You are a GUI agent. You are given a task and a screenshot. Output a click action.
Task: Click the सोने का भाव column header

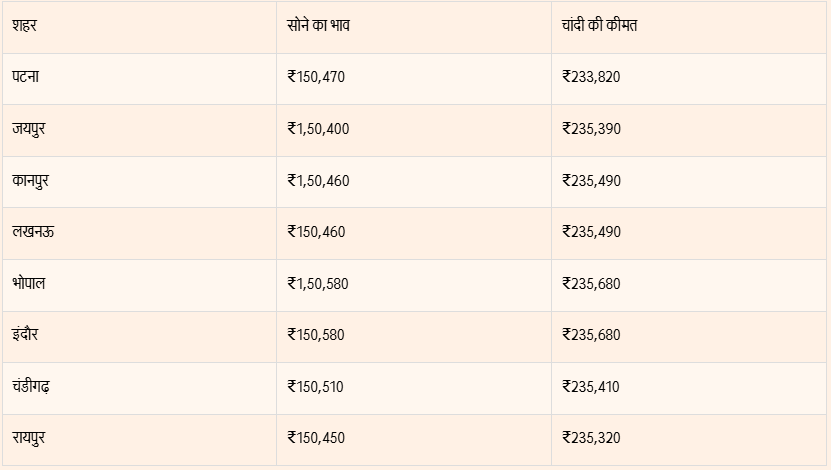coord(318,25)
